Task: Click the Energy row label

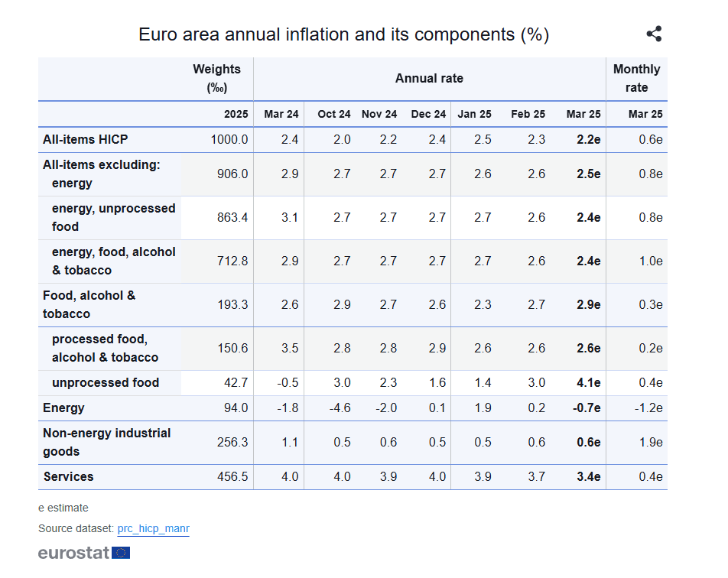Action: click(x=64, y=408)
